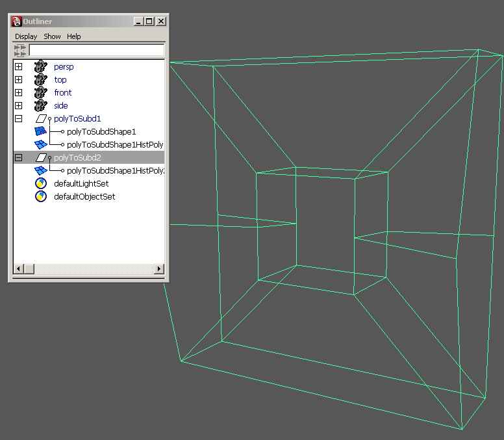Screen dimensions: 504x440
Task: Expand the persp node
Action: tap(19, 66)
